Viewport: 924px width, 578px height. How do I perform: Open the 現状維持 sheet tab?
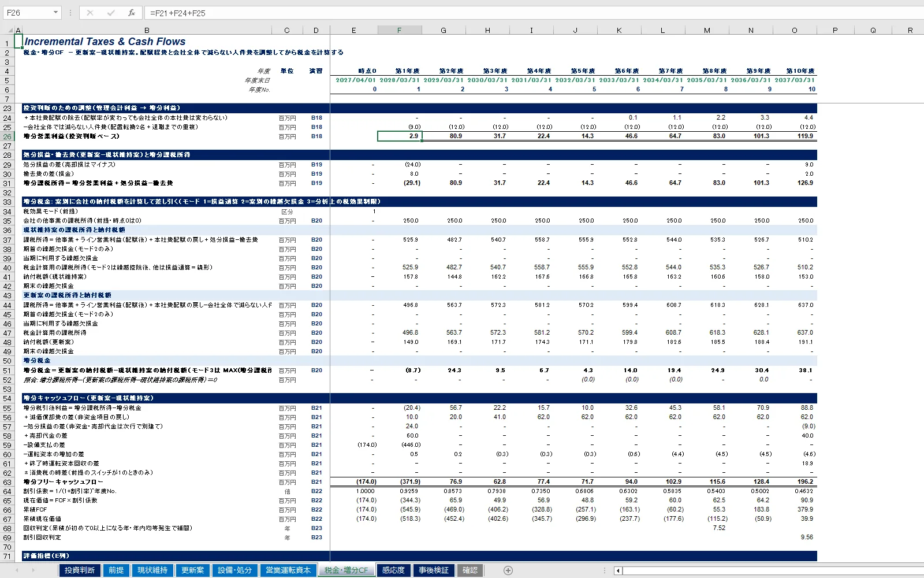152,570
